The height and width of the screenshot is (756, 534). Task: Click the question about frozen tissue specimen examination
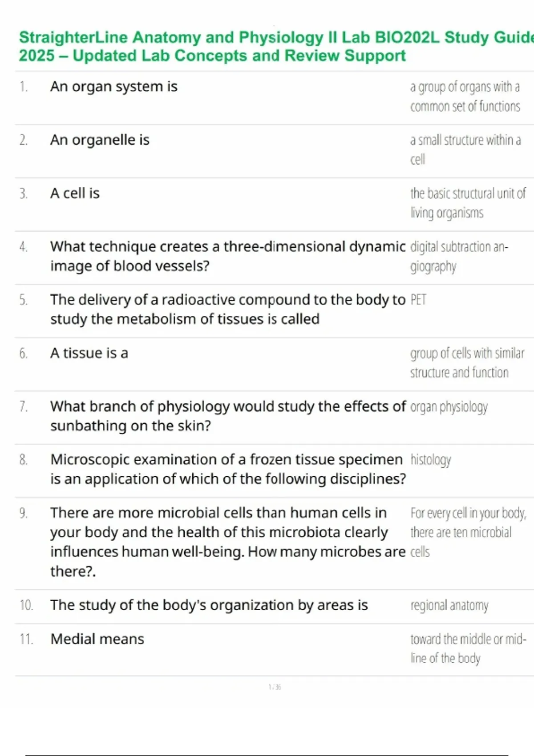(x=227, y=469)
